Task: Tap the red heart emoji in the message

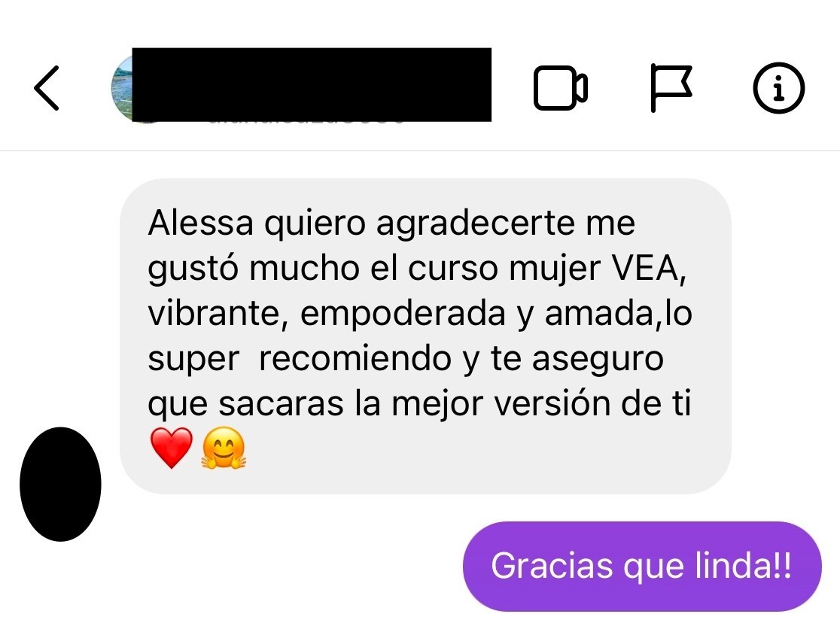Action: click(172, 448)
